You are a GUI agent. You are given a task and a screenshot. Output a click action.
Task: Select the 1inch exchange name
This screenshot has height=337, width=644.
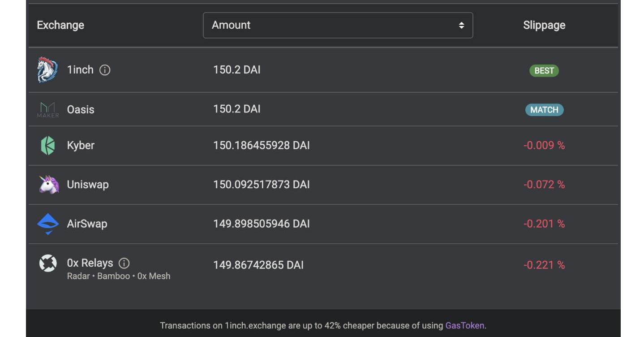pyautogui.click(x=80, y=70)
